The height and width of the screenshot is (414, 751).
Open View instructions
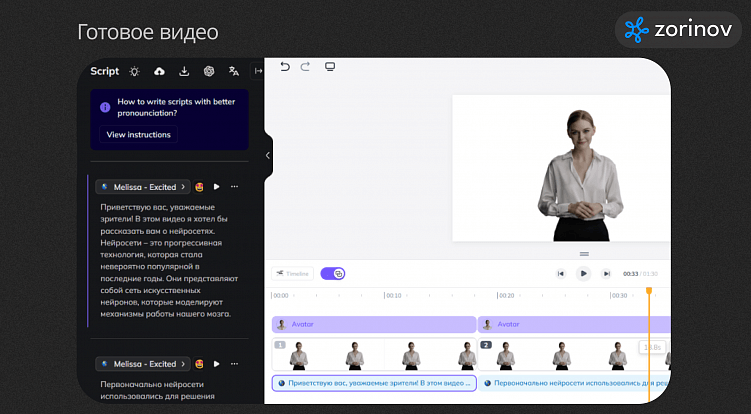coord(138,135)
